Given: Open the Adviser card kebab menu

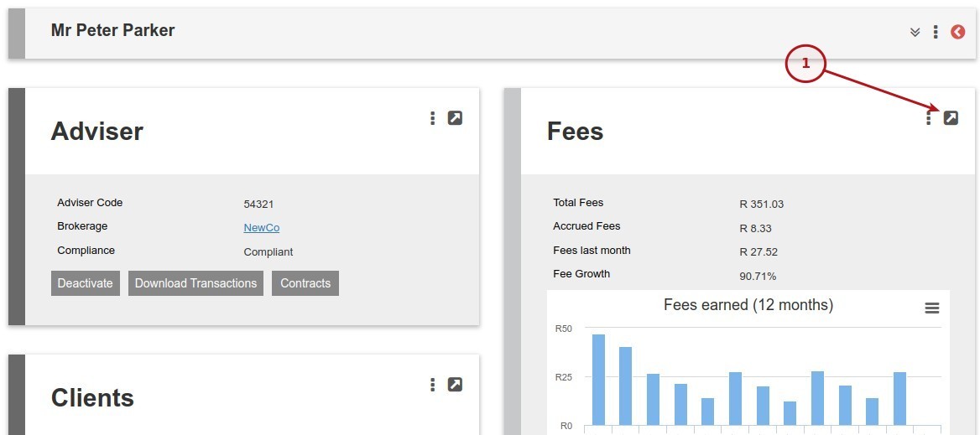Looking at the screenshot, I should click(432, 118).
